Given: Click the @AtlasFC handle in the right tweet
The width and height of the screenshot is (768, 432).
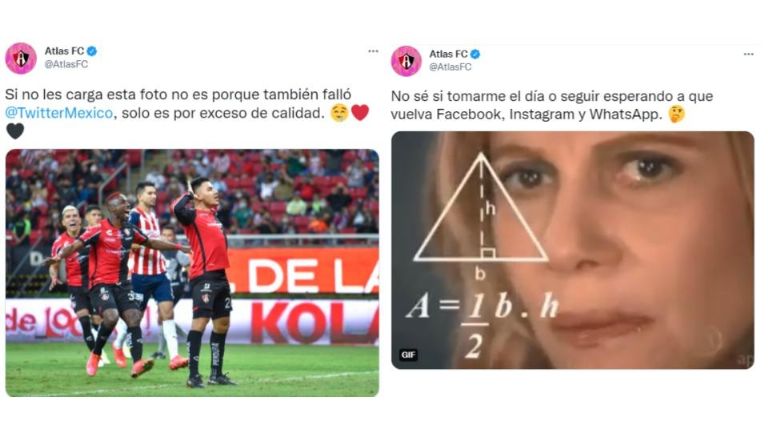Looking at the screenshot, I should (x=450, y=67).
